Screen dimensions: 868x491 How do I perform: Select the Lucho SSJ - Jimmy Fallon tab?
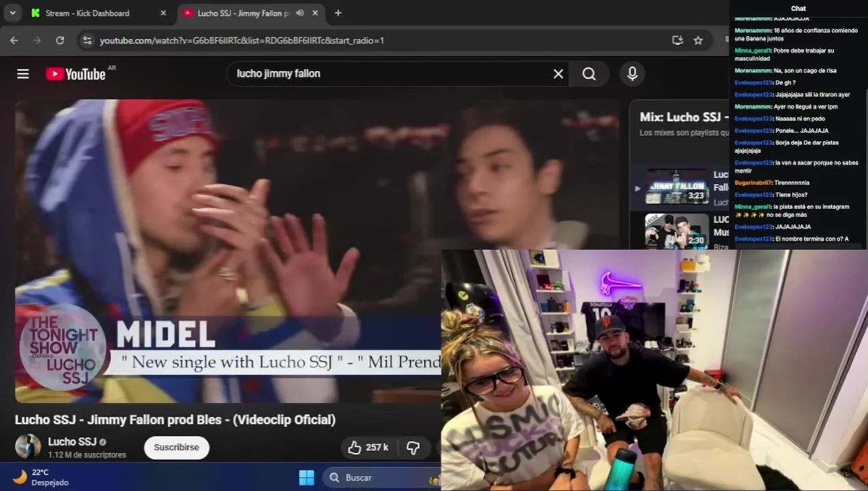(244, 13)
